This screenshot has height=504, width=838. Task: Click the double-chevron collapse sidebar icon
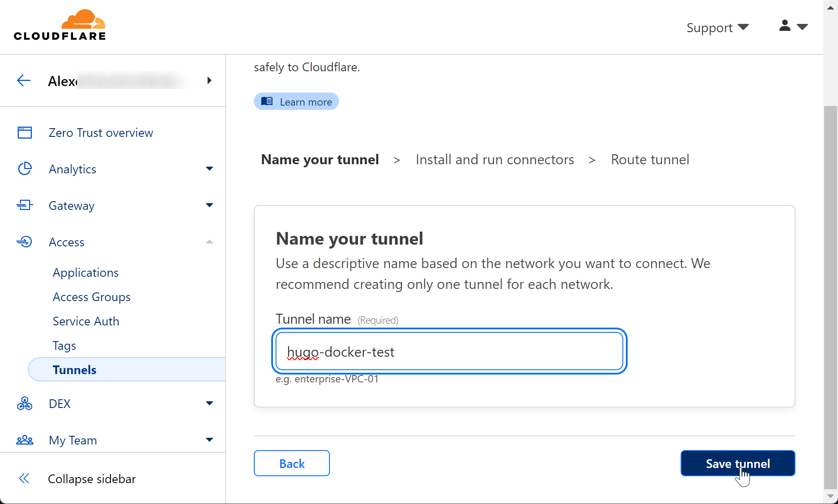(24, 478)
